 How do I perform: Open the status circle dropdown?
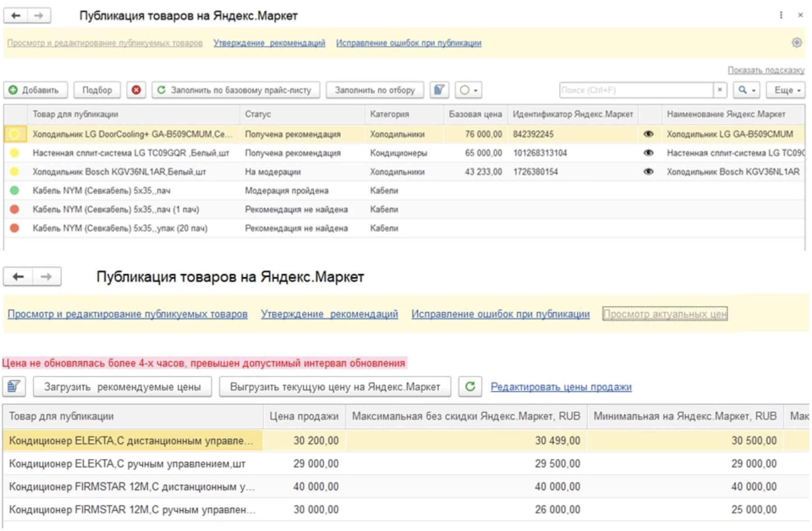pyautogui.click(x=469, y=90)
